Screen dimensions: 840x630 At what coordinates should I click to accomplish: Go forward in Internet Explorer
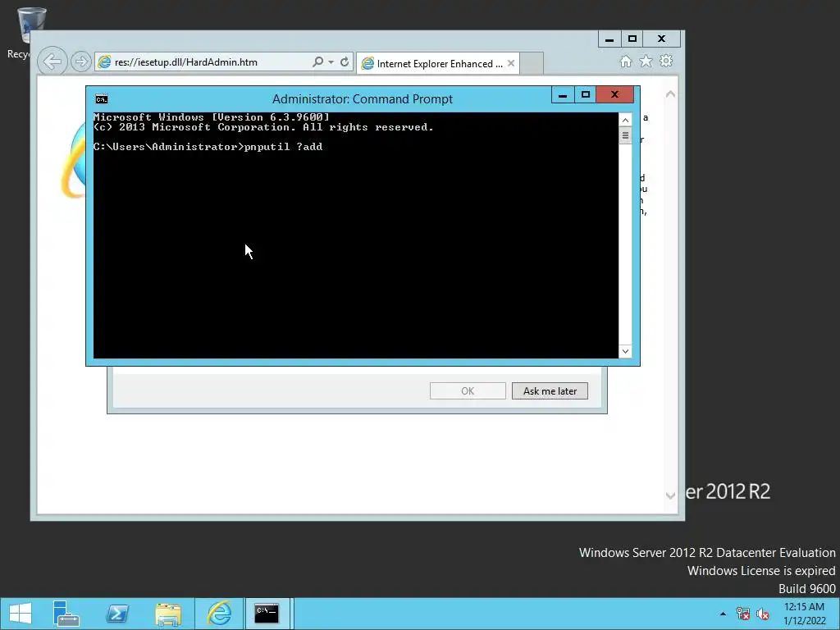tap(81, 62)
